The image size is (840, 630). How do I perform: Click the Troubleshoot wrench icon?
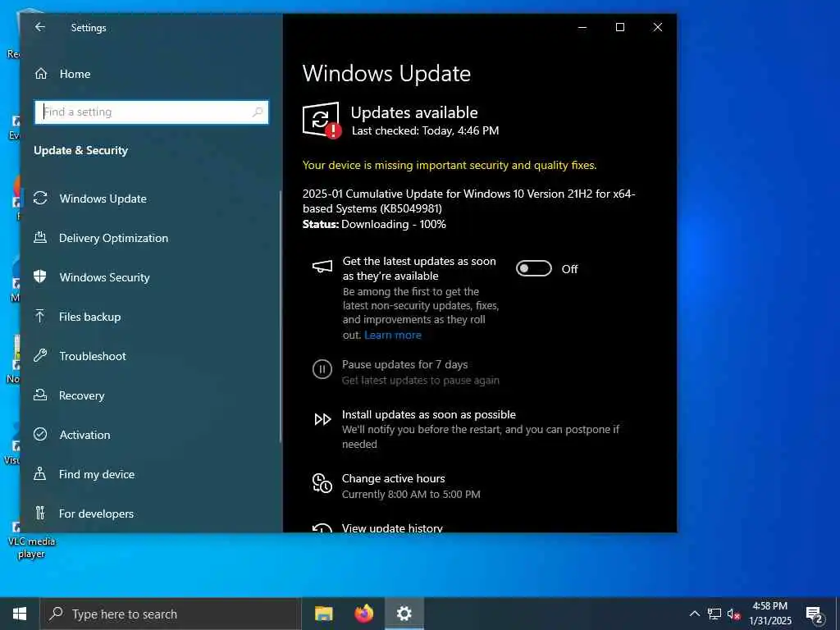point(40,355)
